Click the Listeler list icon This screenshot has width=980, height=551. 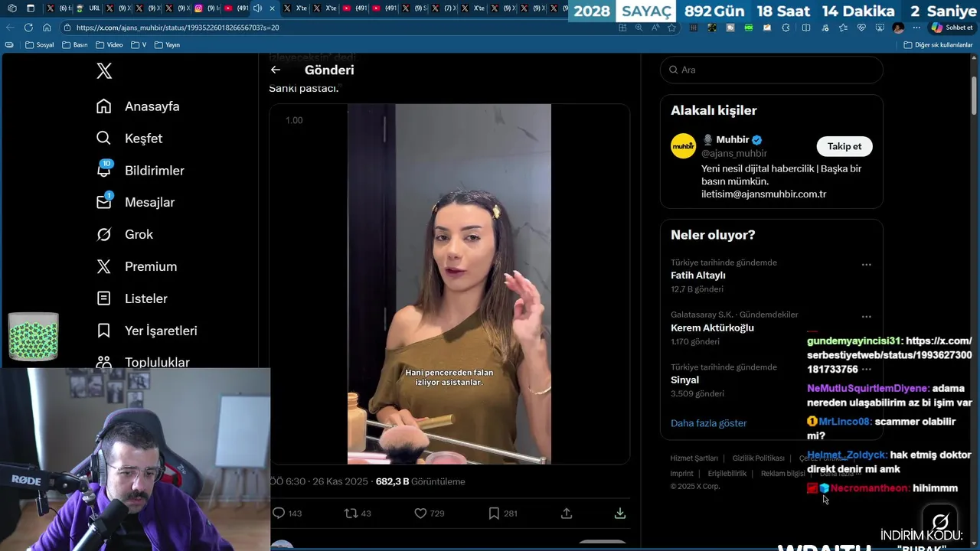coord(104,299)
